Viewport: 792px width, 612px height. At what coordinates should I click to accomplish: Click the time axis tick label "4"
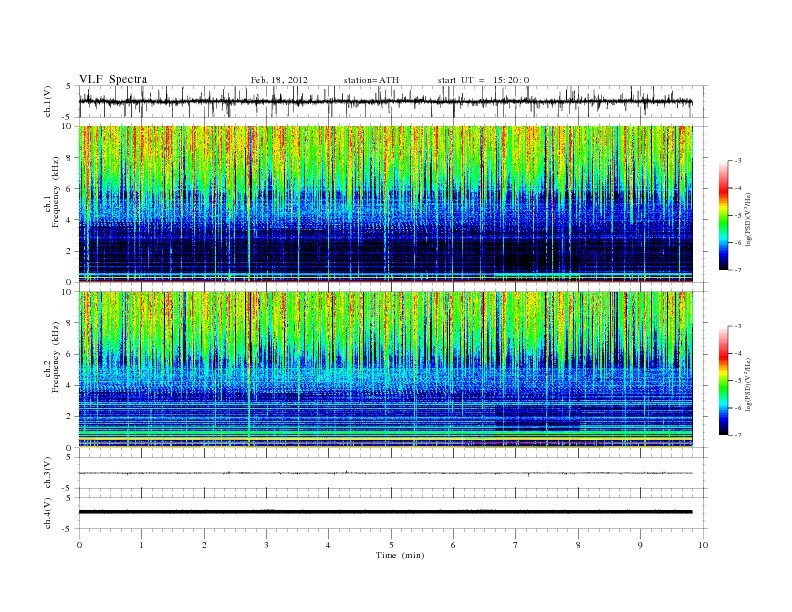tap(328, 545)
